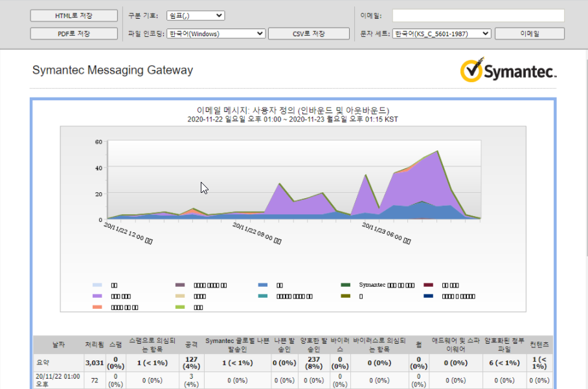Open the 구분 기호 delimiter dropdown
588x389 pixels.
196,16
